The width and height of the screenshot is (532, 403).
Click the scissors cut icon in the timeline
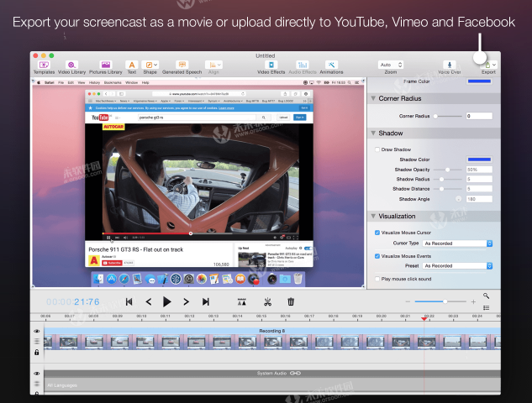coord(267,301)
